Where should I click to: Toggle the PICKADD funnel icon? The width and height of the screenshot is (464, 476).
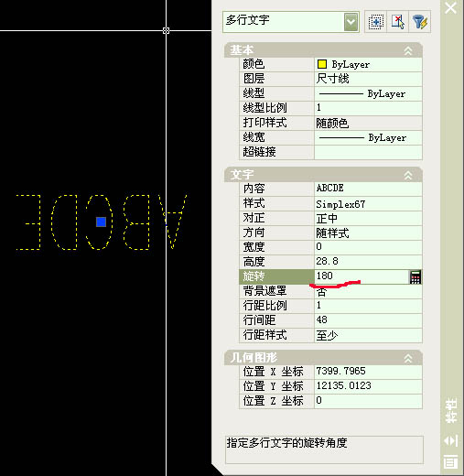tap(420, 22)
